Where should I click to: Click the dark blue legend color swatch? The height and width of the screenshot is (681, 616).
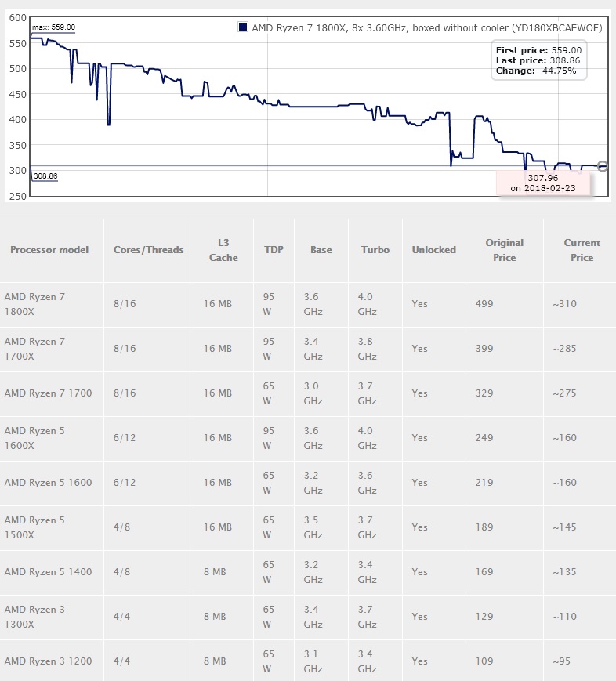(242, 27)
